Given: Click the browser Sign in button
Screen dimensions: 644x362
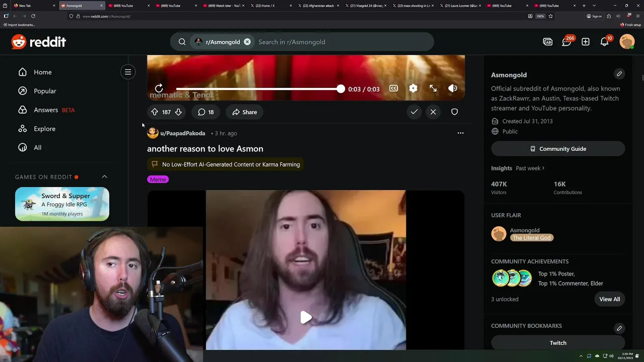Looking at the screenshot, I should (594, 16).
